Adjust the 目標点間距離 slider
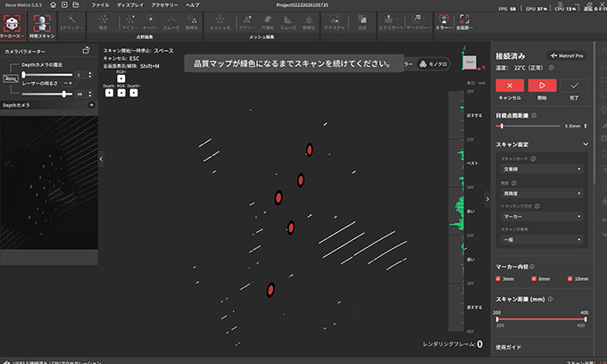 point(503,126)
